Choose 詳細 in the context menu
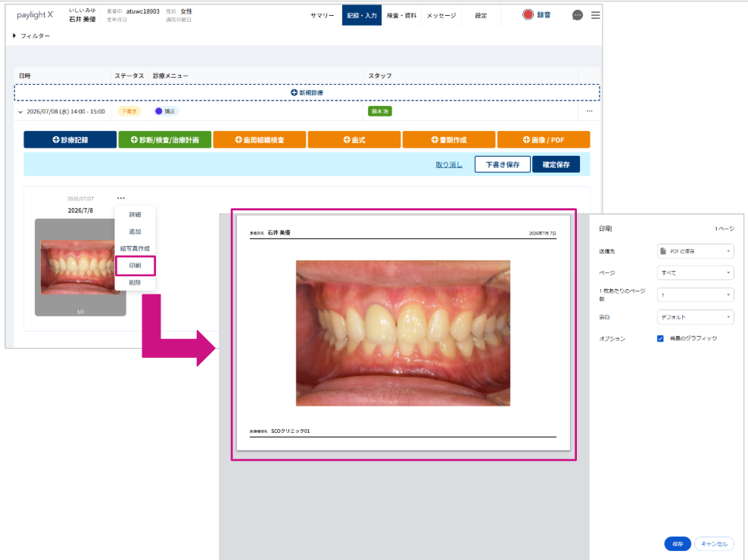Screen dimensions: 748x560 point(135,215)
